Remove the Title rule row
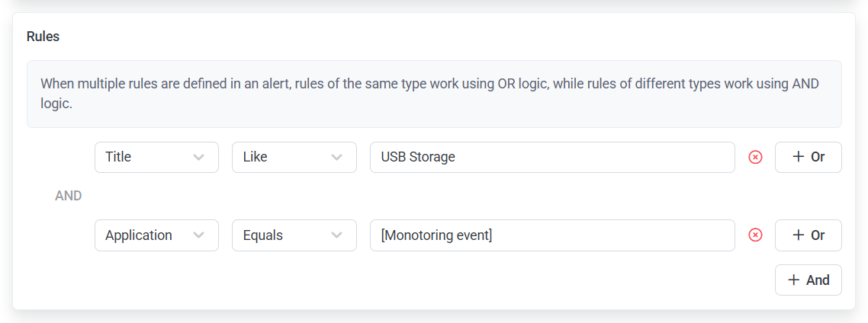 [755, 157]
